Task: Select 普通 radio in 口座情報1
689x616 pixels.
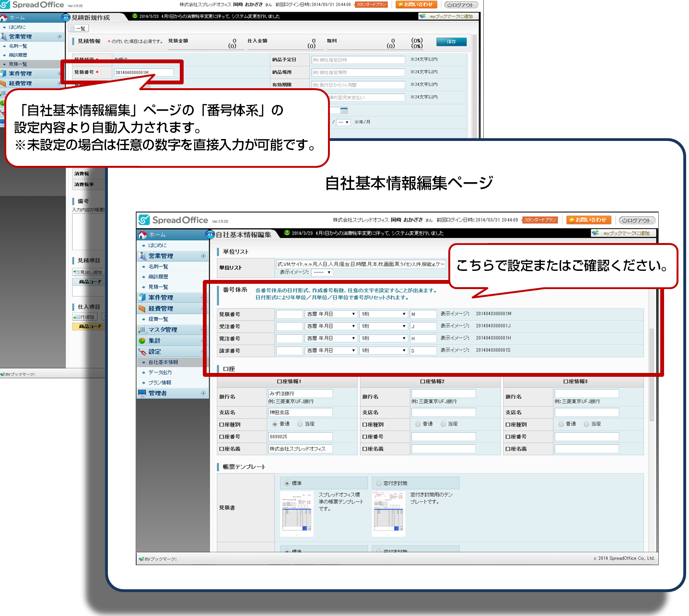Action: (x=275, y=424)
